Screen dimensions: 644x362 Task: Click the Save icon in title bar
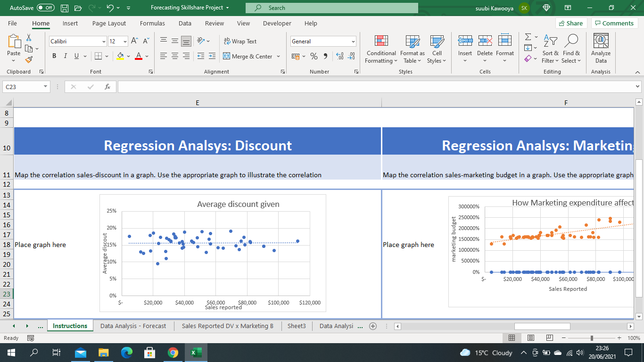coord(65,8)
